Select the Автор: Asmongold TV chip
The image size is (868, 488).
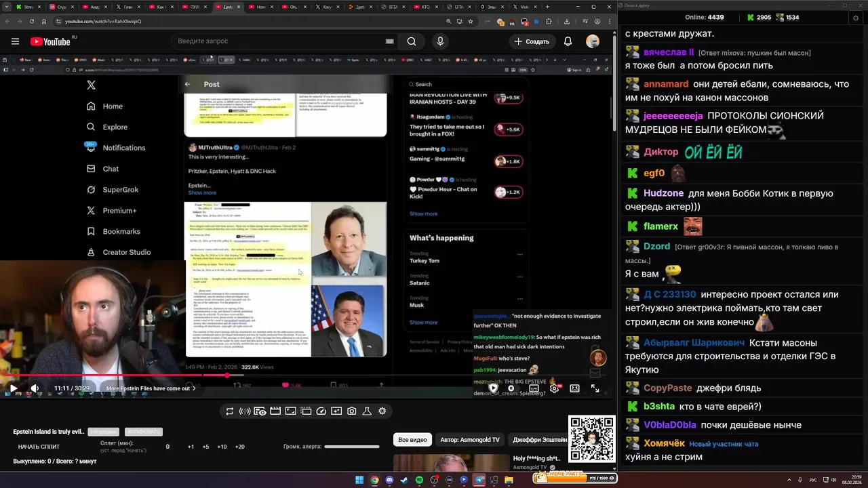click(470, 440)
